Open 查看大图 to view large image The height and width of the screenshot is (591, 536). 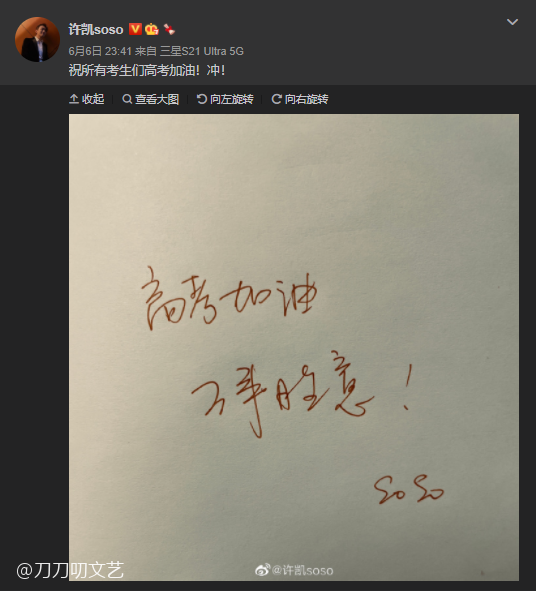pyautogui.click(x=150, y=99)
